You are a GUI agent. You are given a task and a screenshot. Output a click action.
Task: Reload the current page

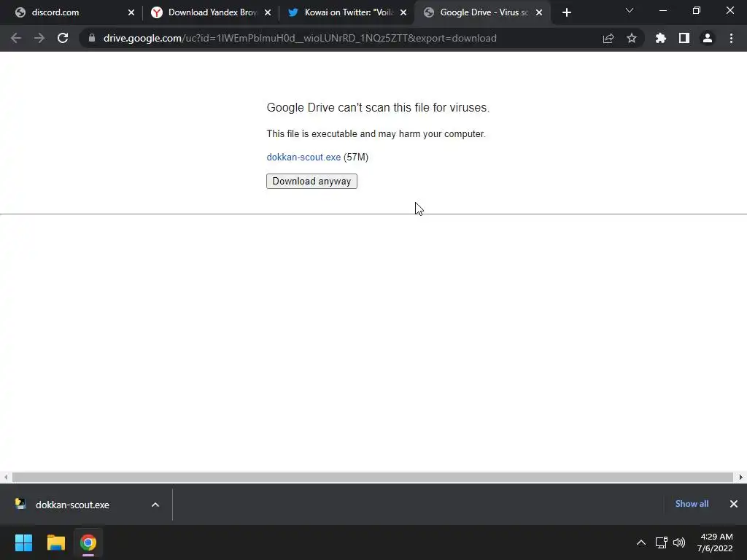point(63,38)
